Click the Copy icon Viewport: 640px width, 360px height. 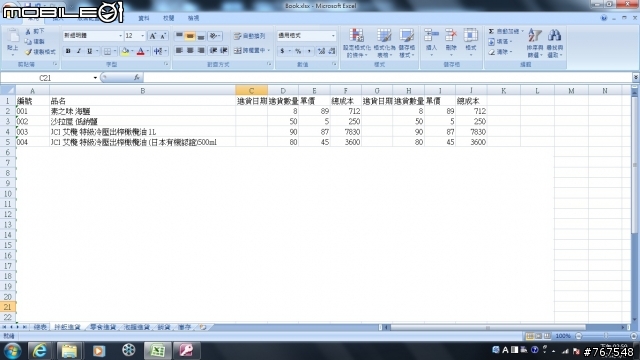[x=28, y=42]
